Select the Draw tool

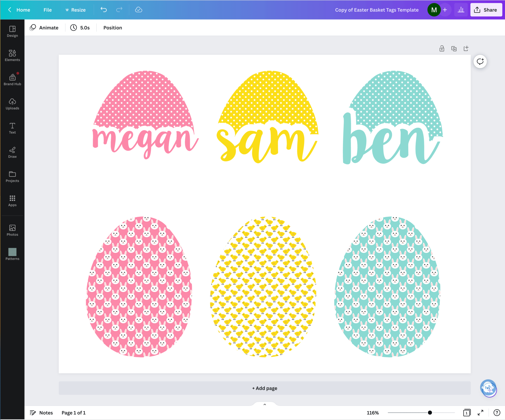12,152
